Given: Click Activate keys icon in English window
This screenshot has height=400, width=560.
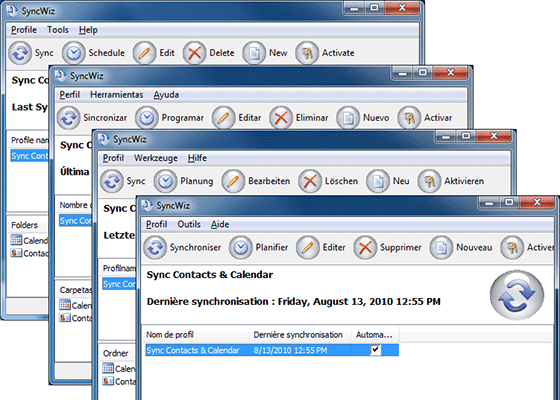Looking at the screenshot, I should (307, 53).
